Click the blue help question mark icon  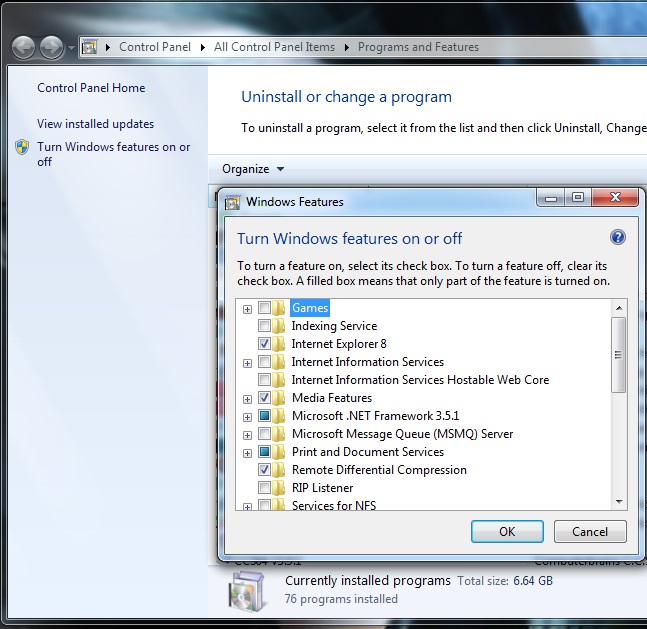617,238
